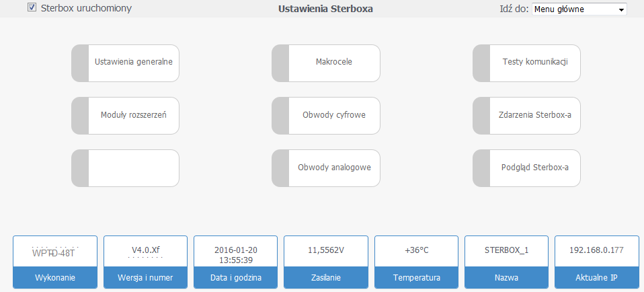This screenshot has width=644, height=292.
Task: Select the Temperatura status tile
Action: click(x=415, y=263)
